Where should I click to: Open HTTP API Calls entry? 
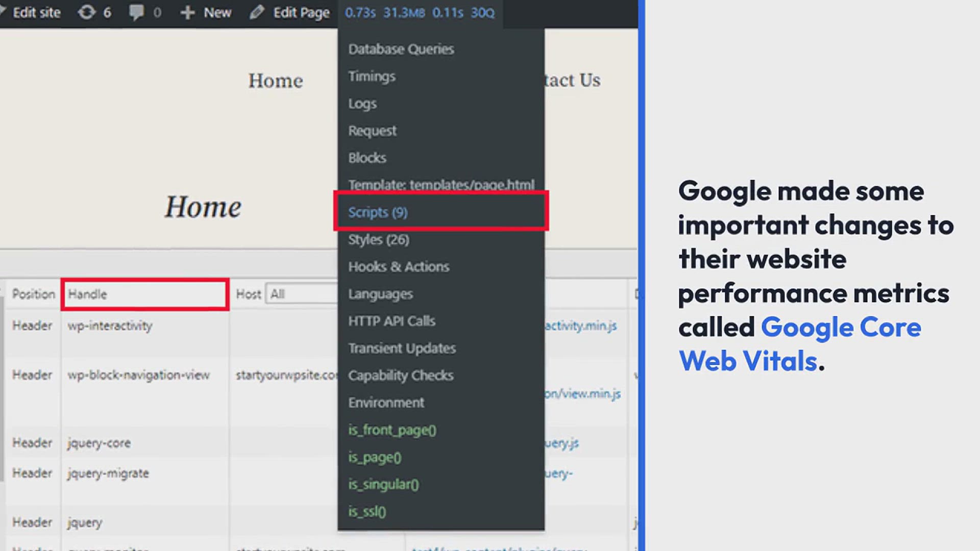(x=391, y=321)
